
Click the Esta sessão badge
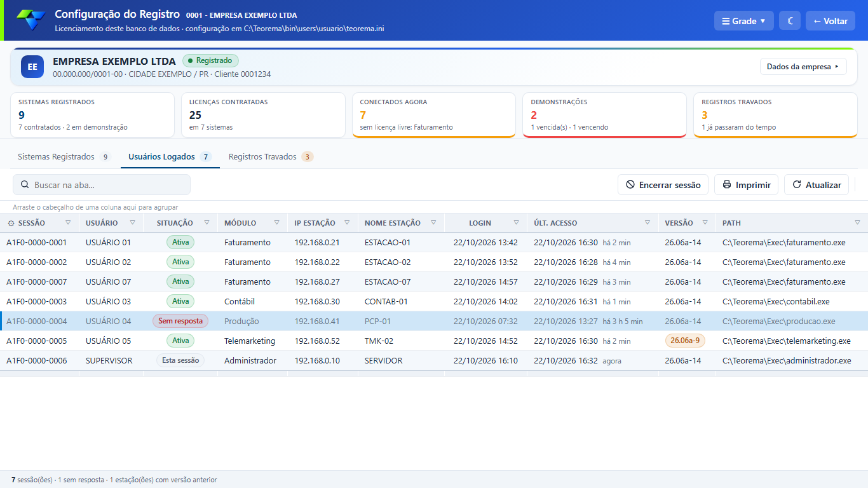(180, 360)
